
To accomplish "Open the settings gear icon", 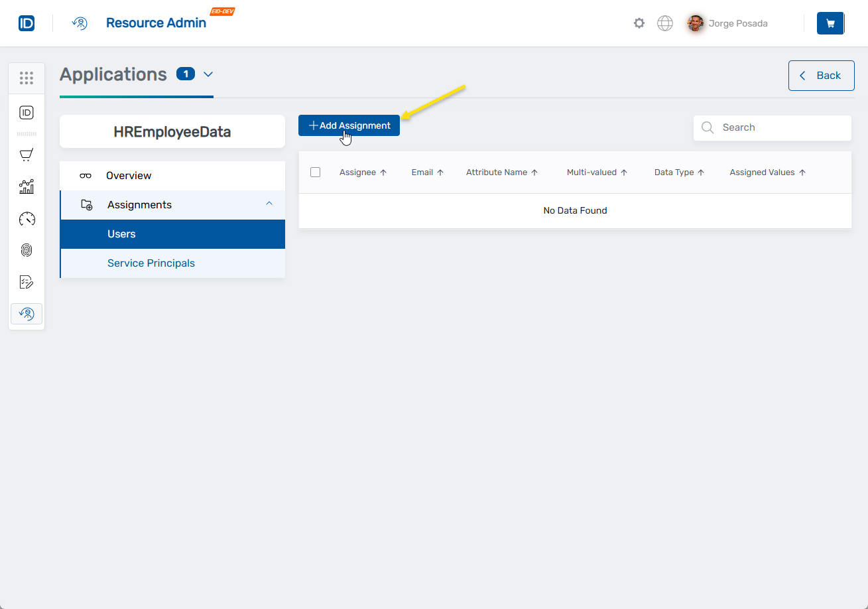I will coord(639,23).
